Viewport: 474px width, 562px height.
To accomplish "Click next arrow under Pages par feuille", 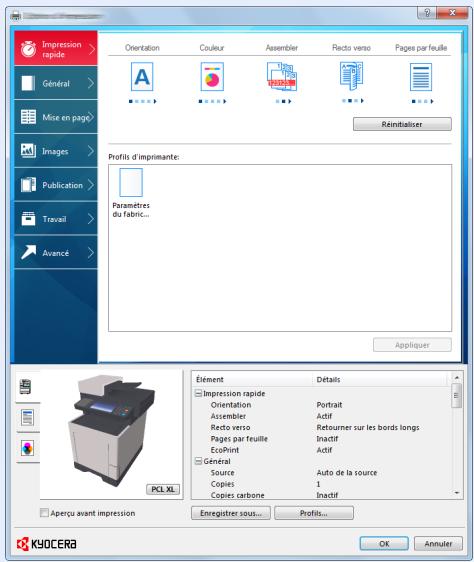I will click(x=432, y=101).
